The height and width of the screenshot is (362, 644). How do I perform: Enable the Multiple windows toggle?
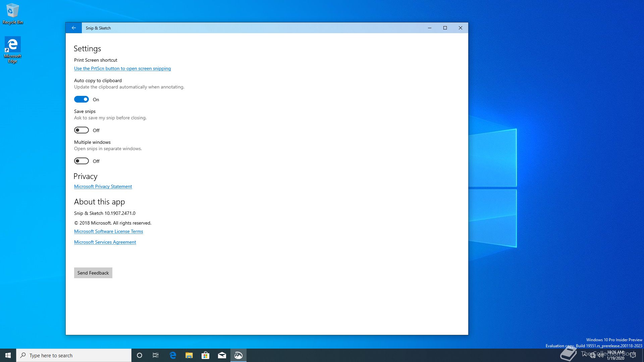click(82, 161)
